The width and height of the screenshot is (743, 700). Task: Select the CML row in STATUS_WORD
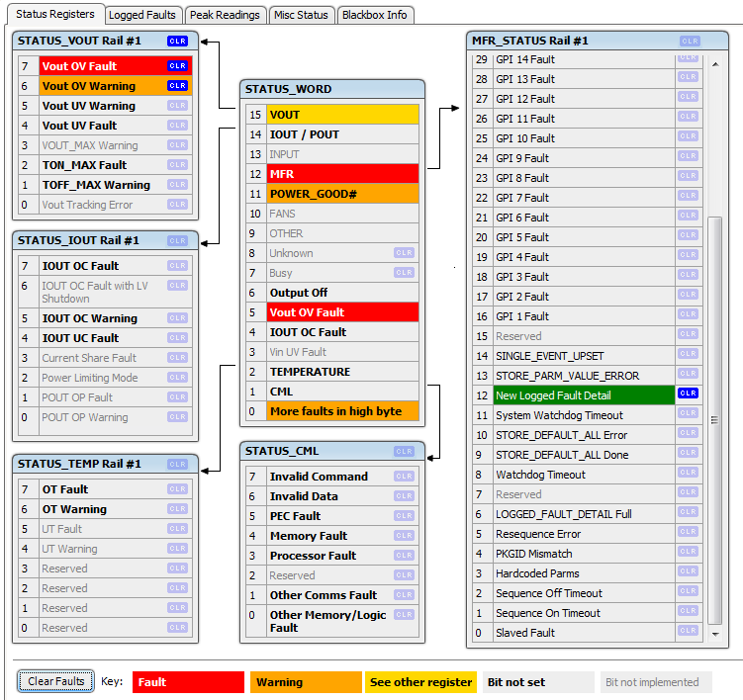pyautogui.click(x=332, y=392)
